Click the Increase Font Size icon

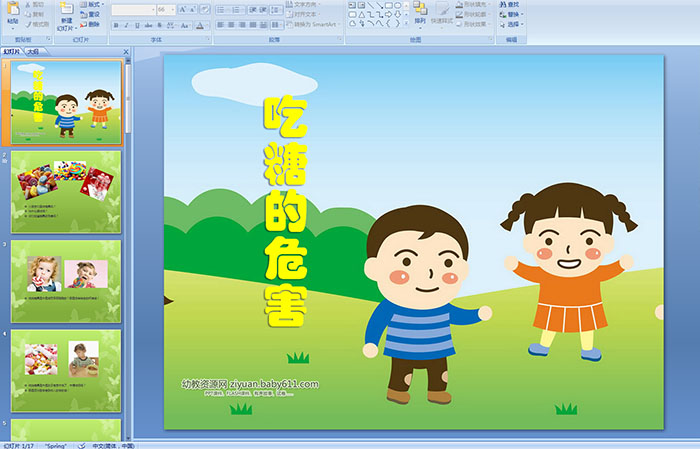[183, 10]
